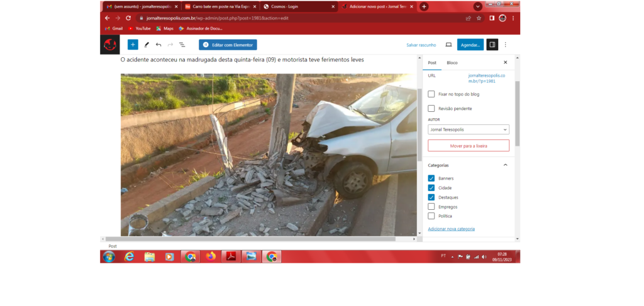Open the document overview list icon
The width and height of the screenshot is (644, 306).
click(182, 45)
